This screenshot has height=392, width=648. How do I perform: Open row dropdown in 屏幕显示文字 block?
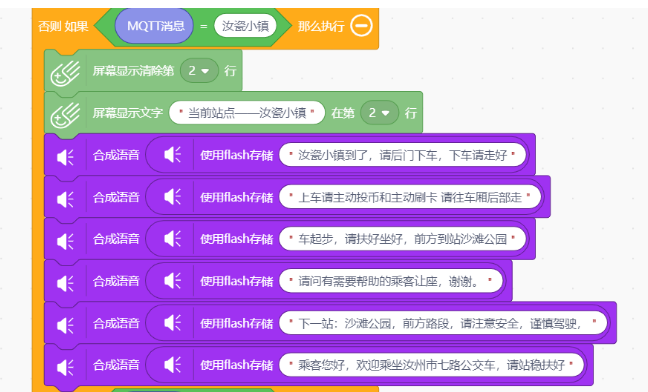[x=379, y=113]
